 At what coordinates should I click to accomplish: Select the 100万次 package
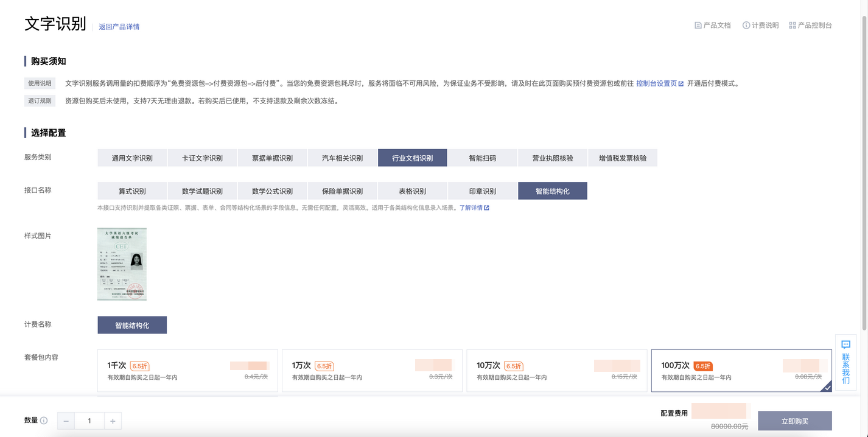pyautogui.click(x=741, y=371)
